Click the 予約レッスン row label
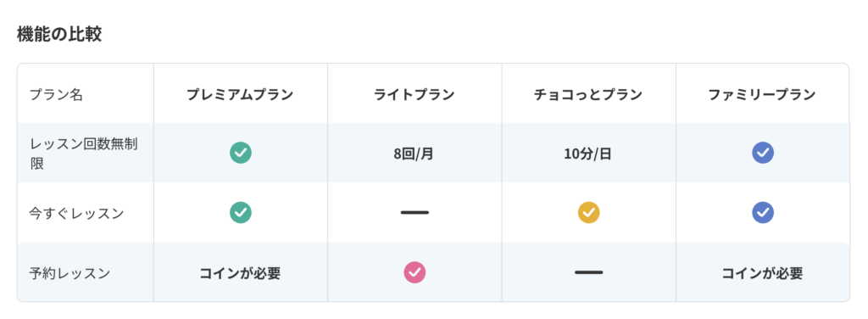 [x=70, y=273]
